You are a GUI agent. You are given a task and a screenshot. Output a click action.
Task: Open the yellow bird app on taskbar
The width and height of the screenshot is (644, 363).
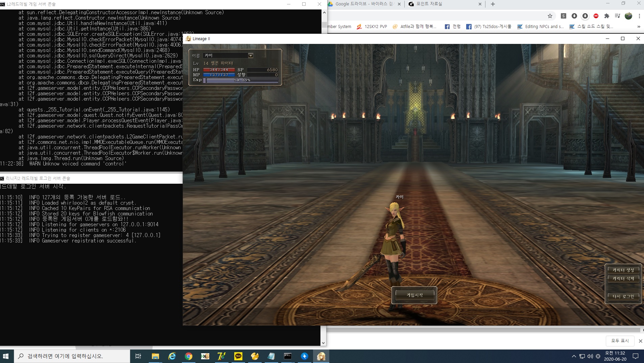point(255,356)
